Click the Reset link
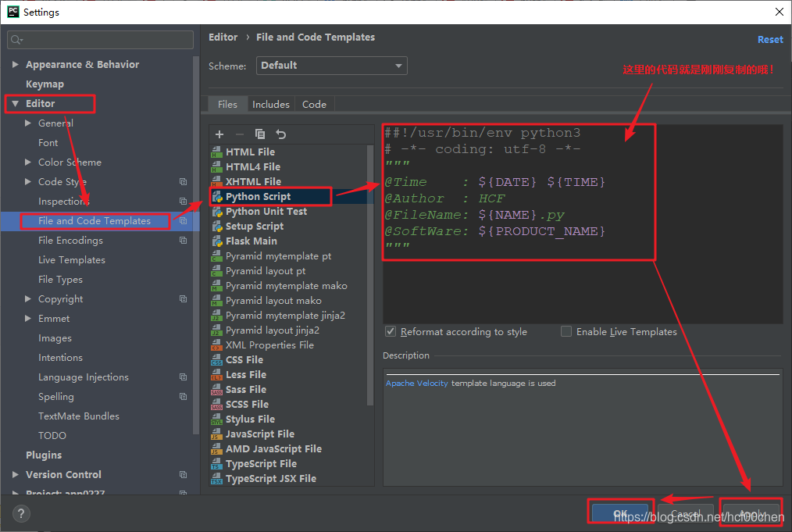Viewport: 792px width, 532px height. coord(770,39)
